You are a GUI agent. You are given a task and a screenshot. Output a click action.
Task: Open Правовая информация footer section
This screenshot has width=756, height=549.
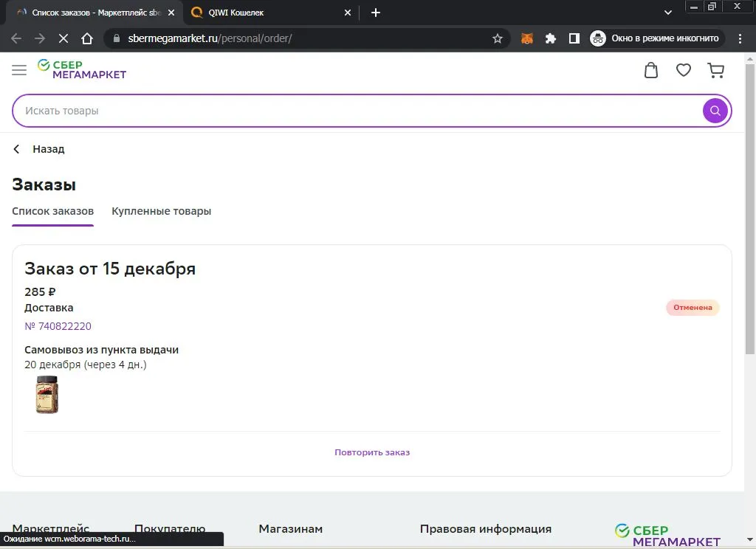coord(486,529)
